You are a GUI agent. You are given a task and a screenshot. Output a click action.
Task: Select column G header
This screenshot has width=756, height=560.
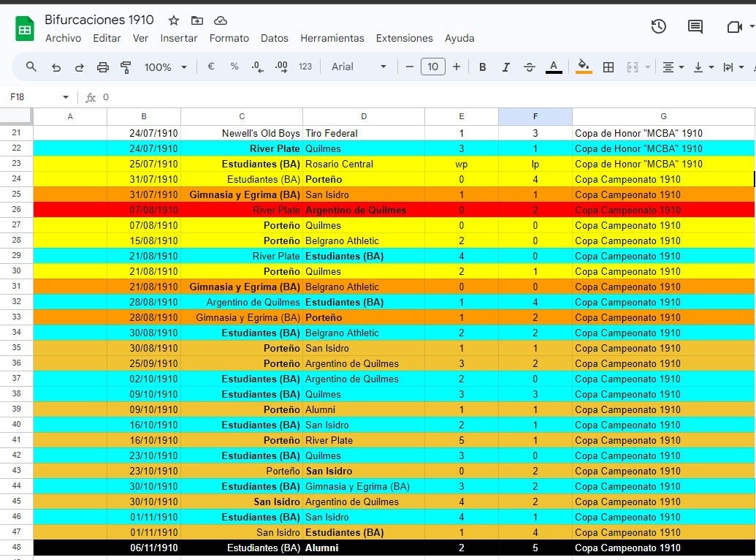663,116
